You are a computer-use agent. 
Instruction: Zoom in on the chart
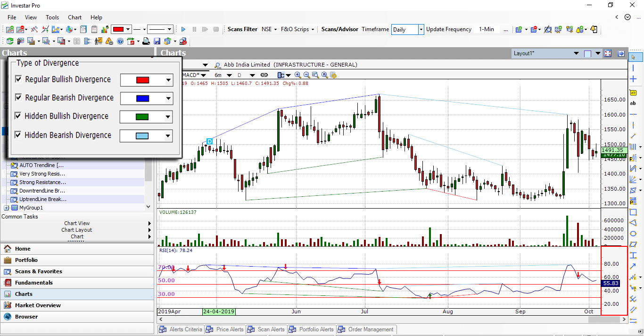tap(298, 75)
